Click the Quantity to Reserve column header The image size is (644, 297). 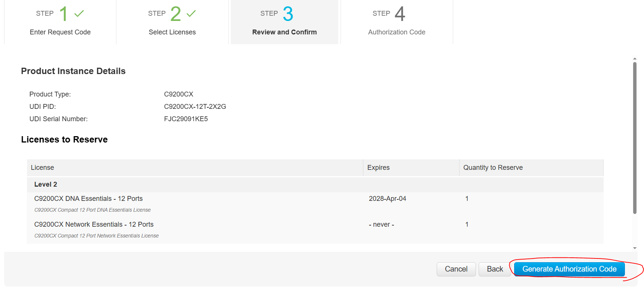pyautogui.click(x=531, y=168)
